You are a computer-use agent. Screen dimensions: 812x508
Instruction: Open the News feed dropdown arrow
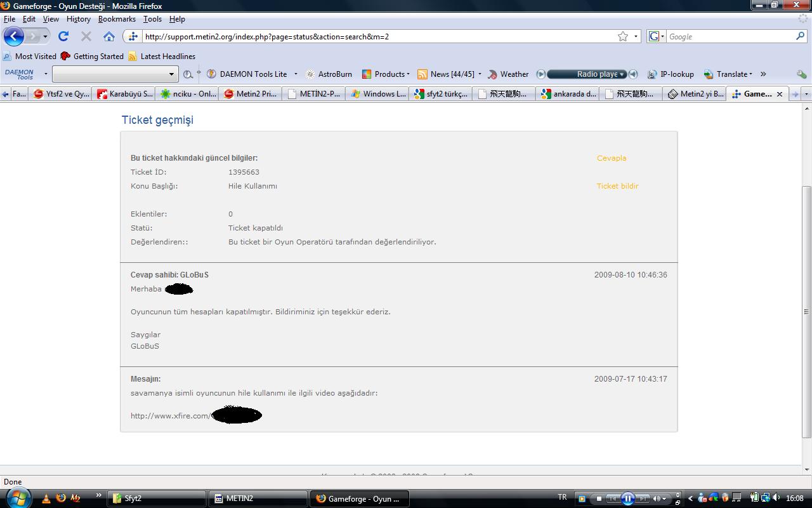tap(480, 74)
